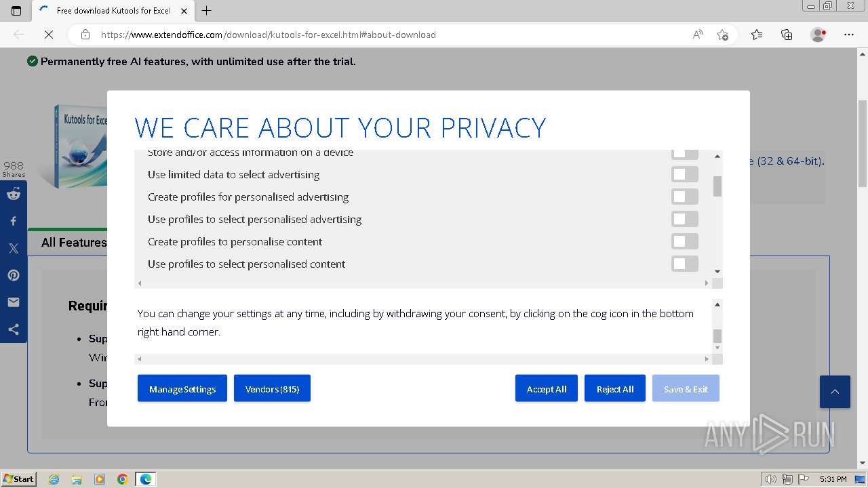
Task: Click the left arrow of the purposes horizontal scrollbar
Action: point(140,283)
